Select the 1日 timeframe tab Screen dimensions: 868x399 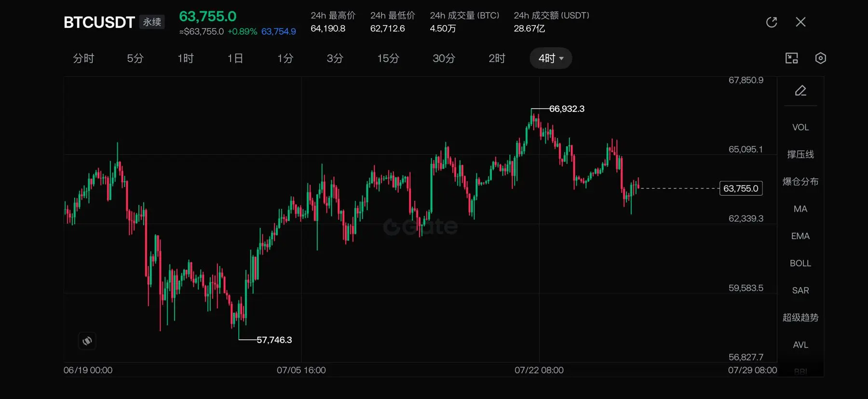[x=235, y=58]
